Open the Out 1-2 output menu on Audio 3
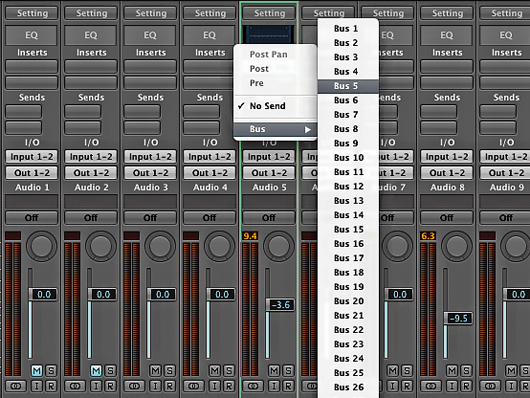This screenshot has width=530, height=398. pyautogui.click(x=150, y=173)
